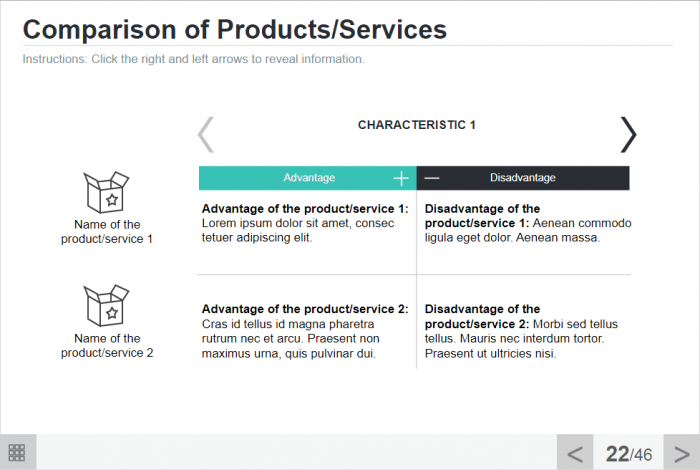The width and height of the screenshot is (700, 470).
Task: Click the 'Comparison of Products/Services' title
Action: click(x=235, y=29)
